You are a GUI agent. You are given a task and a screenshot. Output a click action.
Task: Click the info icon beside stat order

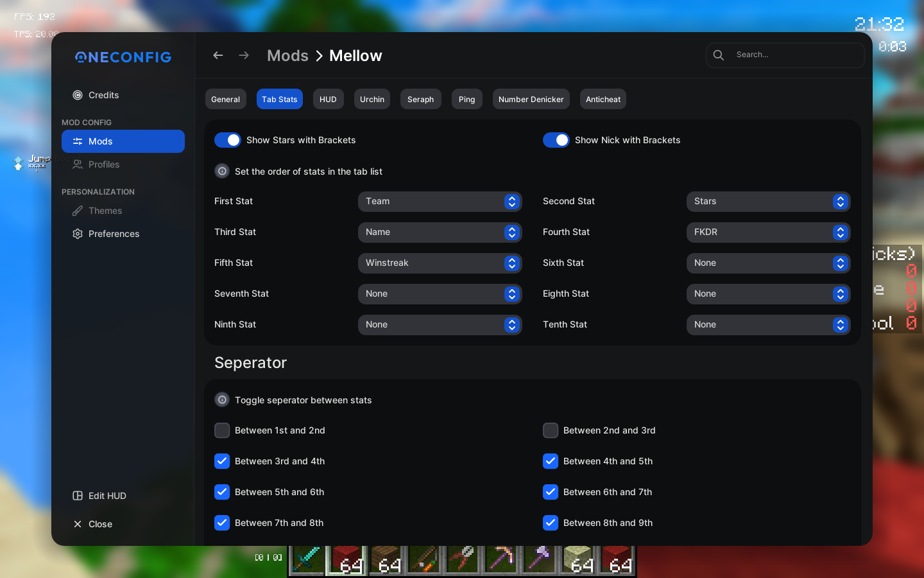pos(222,171)
